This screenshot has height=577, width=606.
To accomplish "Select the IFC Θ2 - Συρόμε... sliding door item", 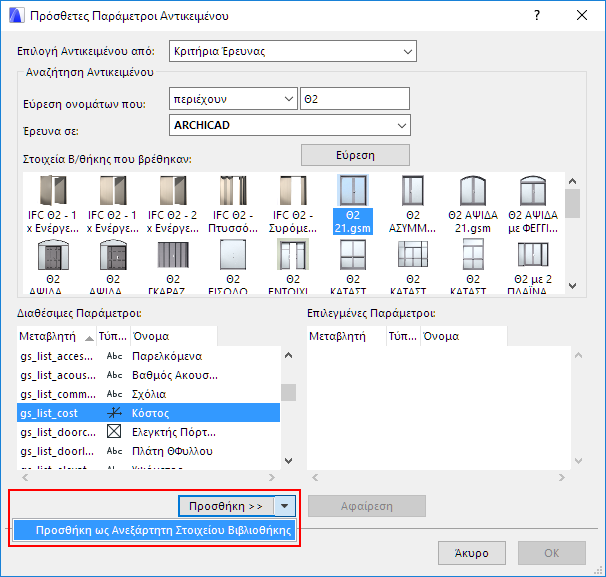I will 293,204.
